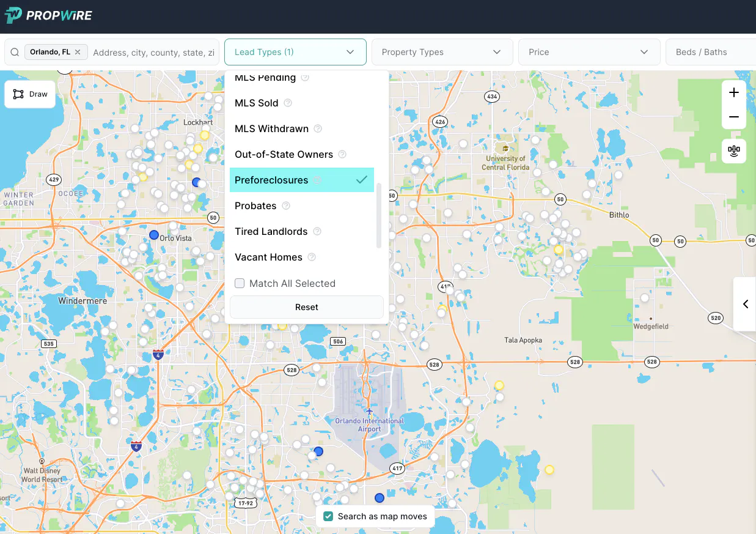Image resolution: width=756 pixels, height=534 pixels.
Task: Select the Tired Landlords lead type
Action: click(x=271, y=231)
